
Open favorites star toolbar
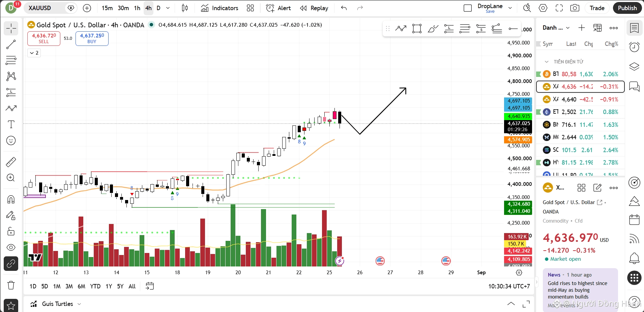[11, 306]
